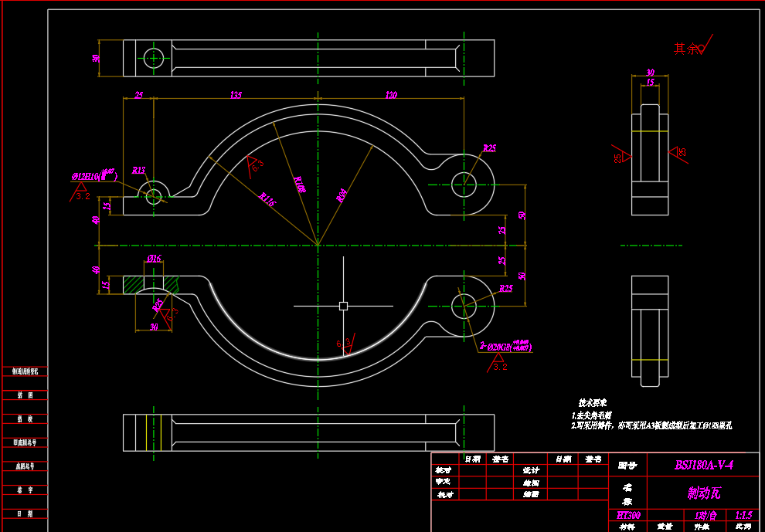This screenshot has height=532, width=765.
Task: Pick the R108 radius dimension label
Action: [x=300, y=185]
